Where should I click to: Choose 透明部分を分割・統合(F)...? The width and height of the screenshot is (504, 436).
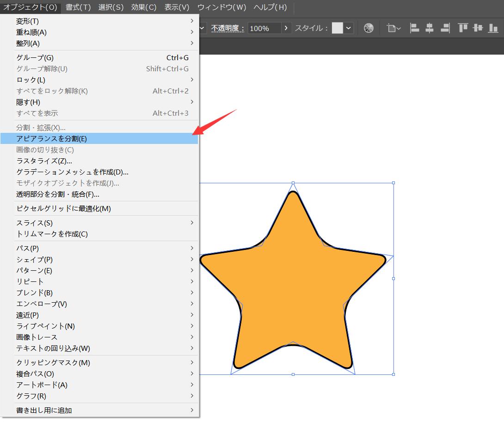pos(99,194)
